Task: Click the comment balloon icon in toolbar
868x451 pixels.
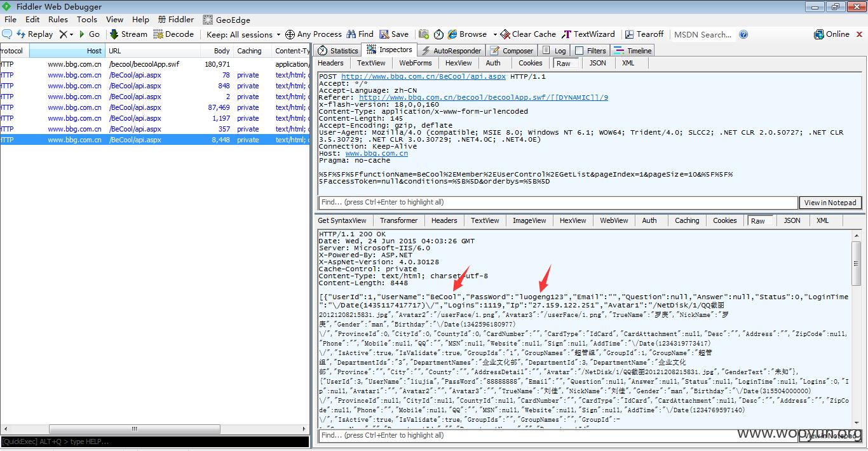Action: tap(7, 34)
